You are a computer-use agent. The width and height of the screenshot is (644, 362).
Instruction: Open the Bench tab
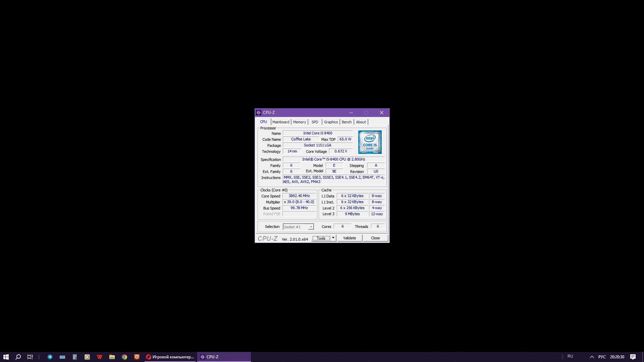[x=346, y=122]
